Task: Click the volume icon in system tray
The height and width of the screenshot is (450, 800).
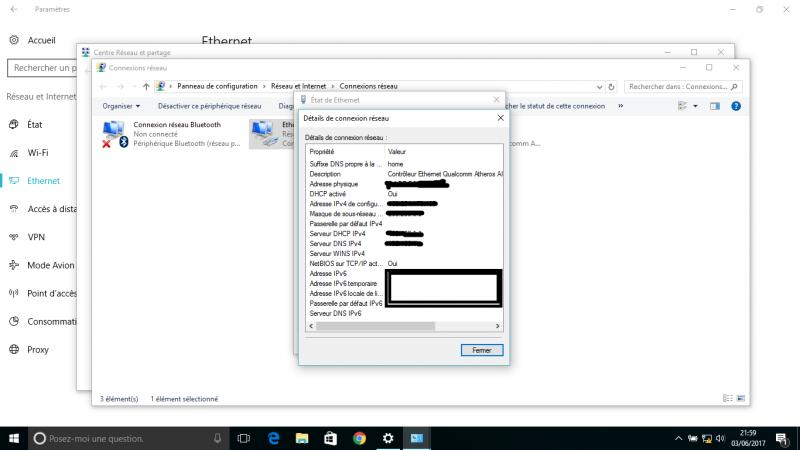Action: (x=720, y=438)
